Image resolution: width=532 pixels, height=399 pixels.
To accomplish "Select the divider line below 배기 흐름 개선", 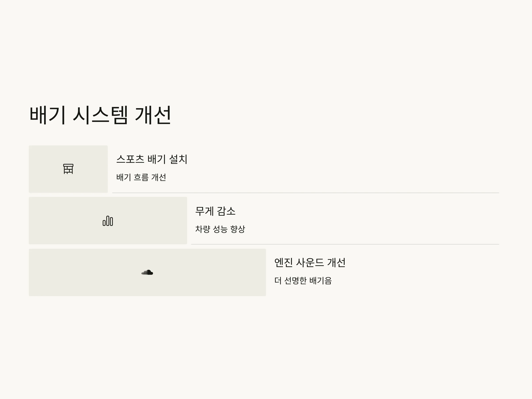I will pyautogui.click(x=306, y=193).
